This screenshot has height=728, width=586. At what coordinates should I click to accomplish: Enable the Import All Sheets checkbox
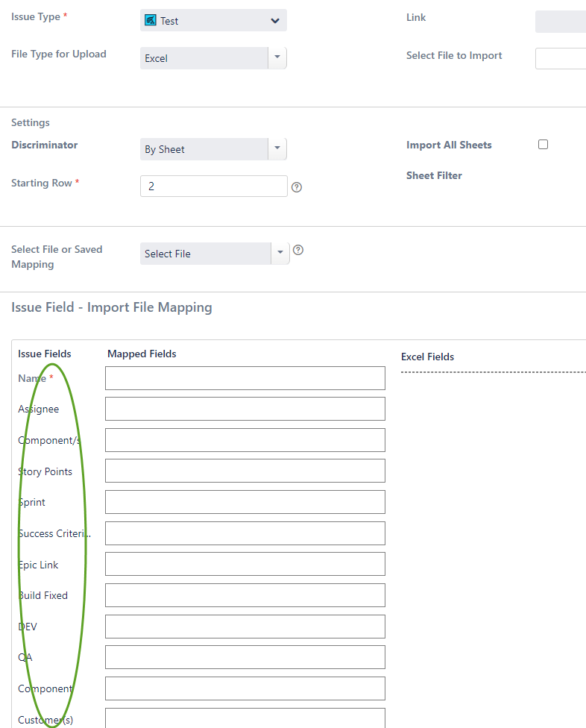click(x=543, y=144)
